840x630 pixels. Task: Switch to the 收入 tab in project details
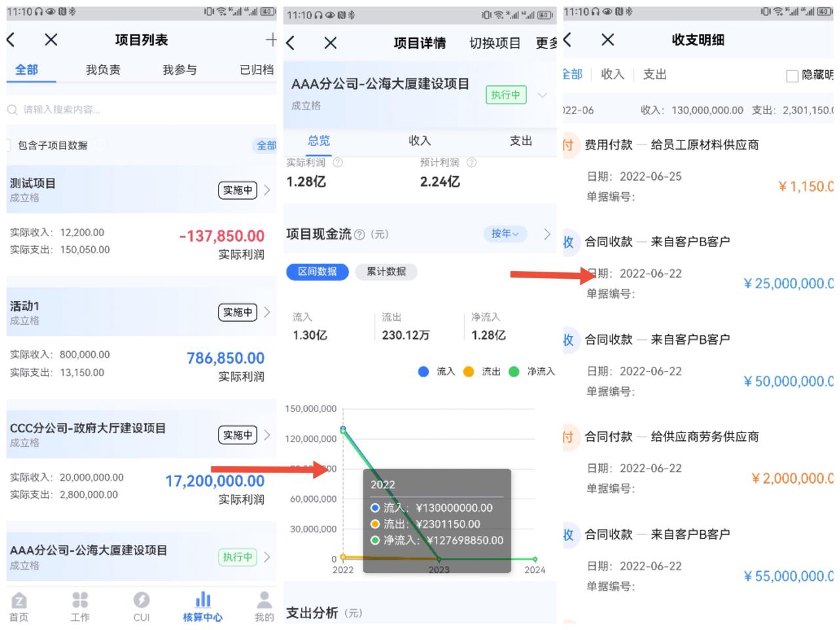[x=419, y=140]
